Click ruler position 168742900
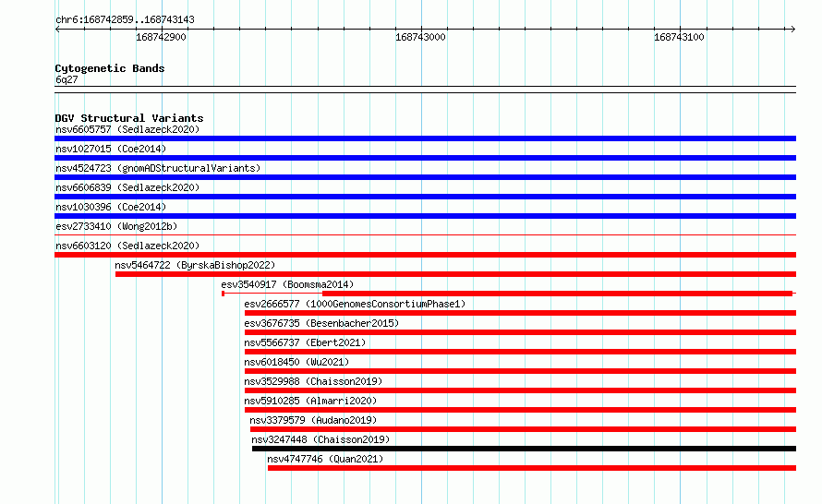822x504 pixels. [x=161, y=37]
